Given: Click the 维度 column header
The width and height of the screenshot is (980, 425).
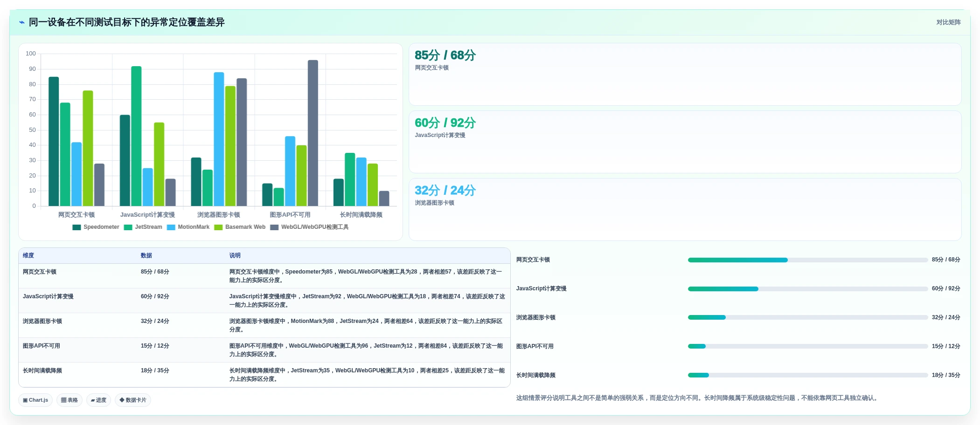Looking at the screenshot, I should coord(28,256).
